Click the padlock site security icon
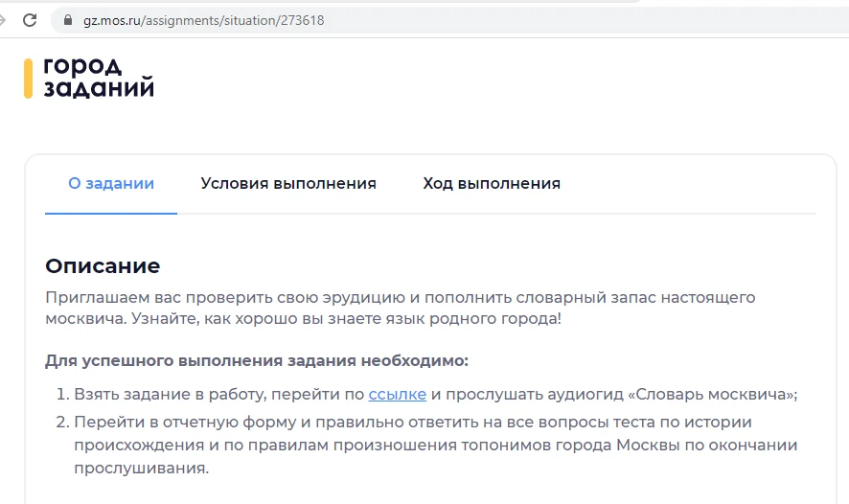 point(68,20)
